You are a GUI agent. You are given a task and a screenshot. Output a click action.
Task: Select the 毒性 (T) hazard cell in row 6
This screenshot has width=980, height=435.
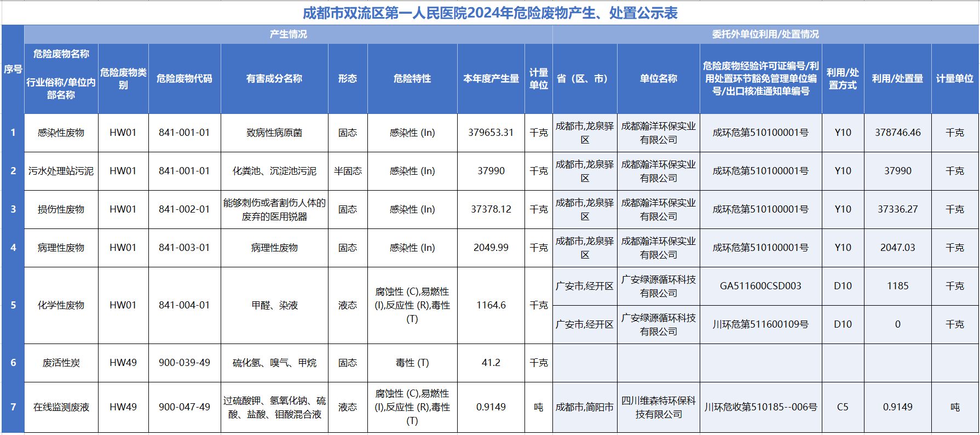(412, 363)
